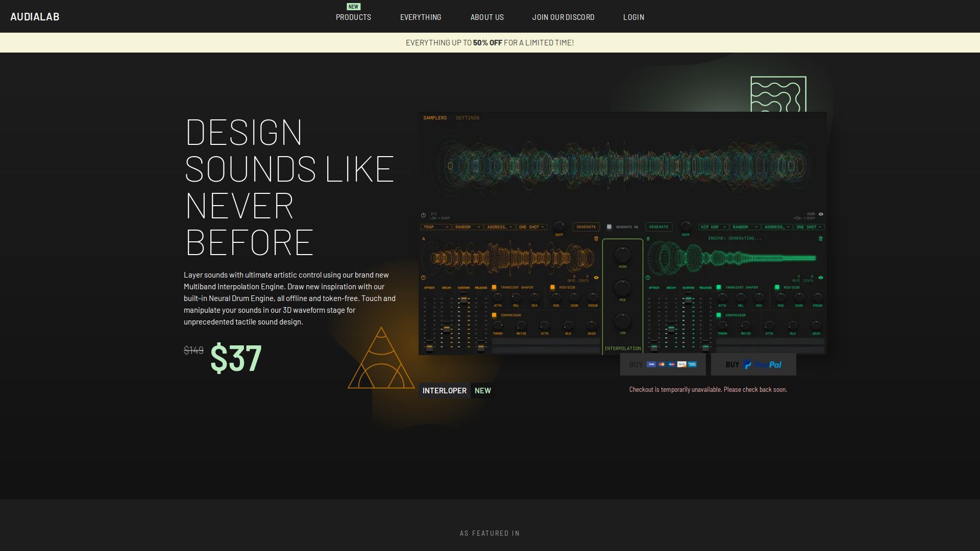Open the orange AGGRESS dropdown
Viewport: 980px width, 551px height.
tap(499, 227)
